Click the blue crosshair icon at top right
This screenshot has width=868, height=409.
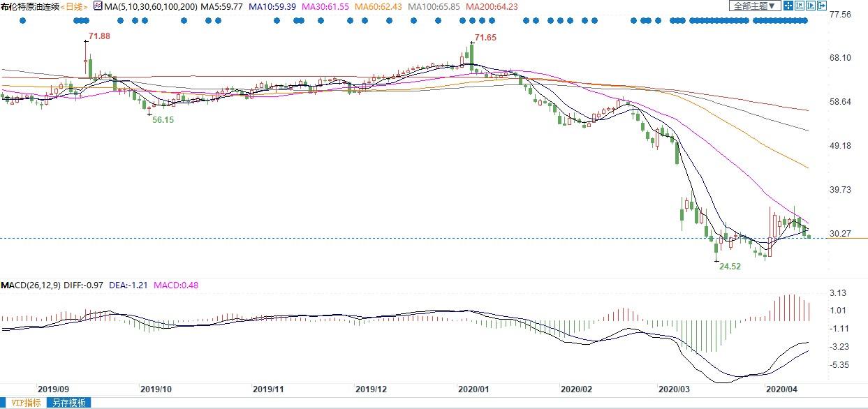tap(788, 6)
